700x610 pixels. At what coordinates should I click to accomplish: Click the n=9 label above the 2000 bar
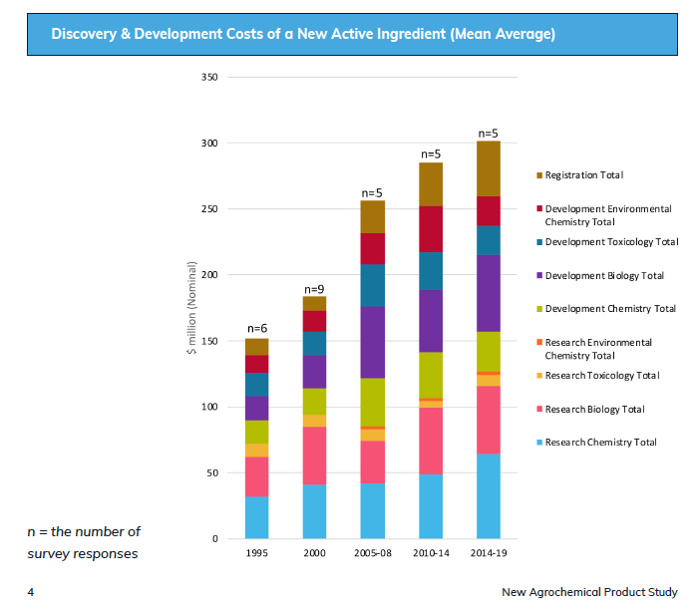point(314,289)
